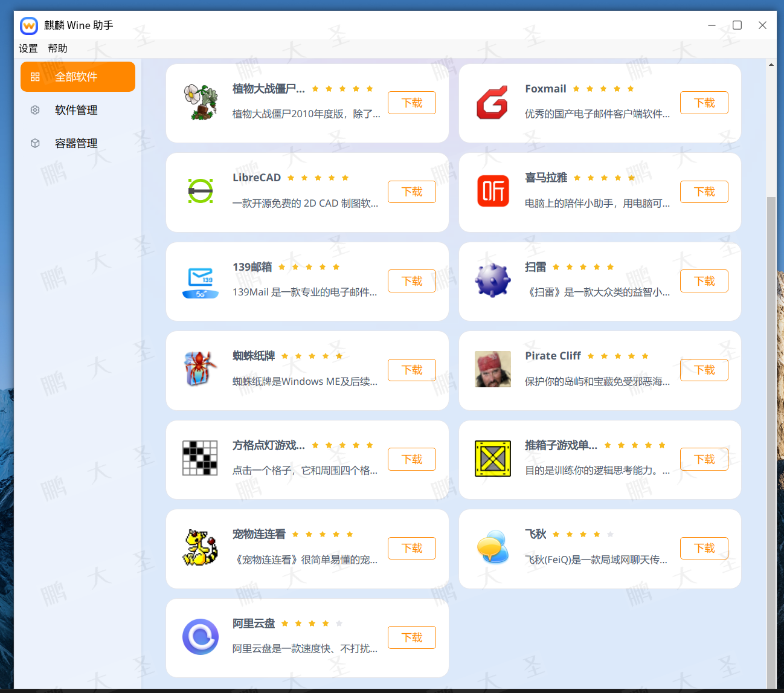Download 扫雷 game
This screenshot has height=693, width=784.
704,281
